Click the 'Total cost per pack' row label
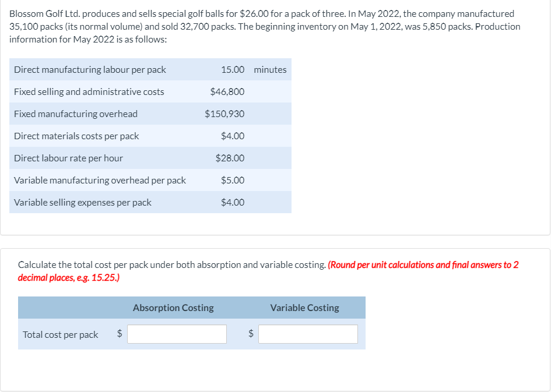 coord(61,334)
